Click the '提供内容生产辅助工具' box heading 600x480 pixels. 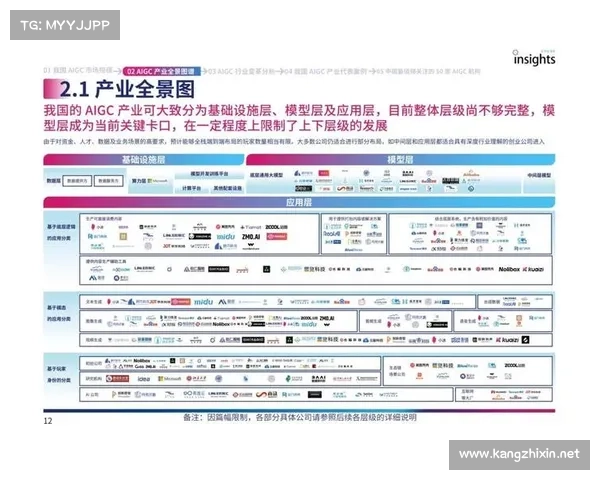point(106,261)
